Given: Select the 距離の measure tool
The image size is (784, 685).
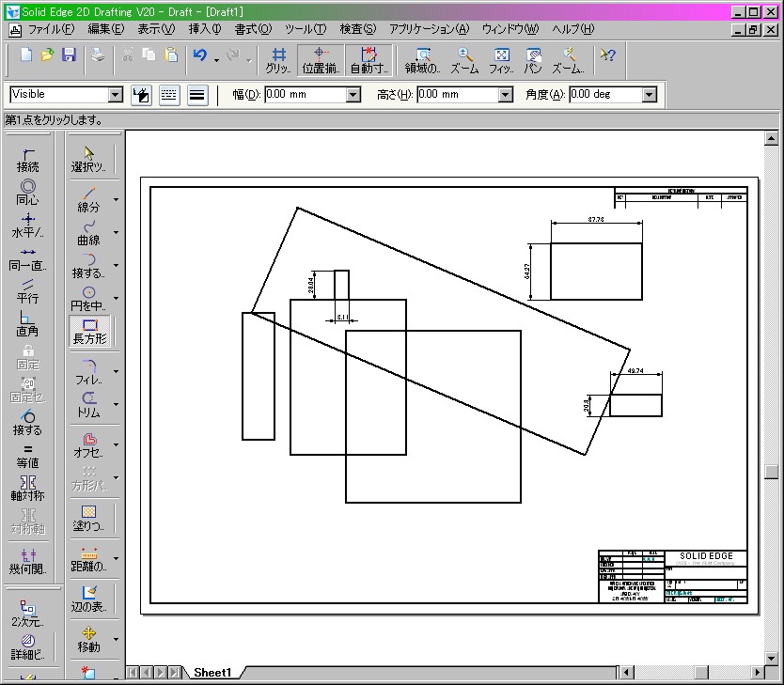Looking at the screenshot, I should tap(88, 559).
